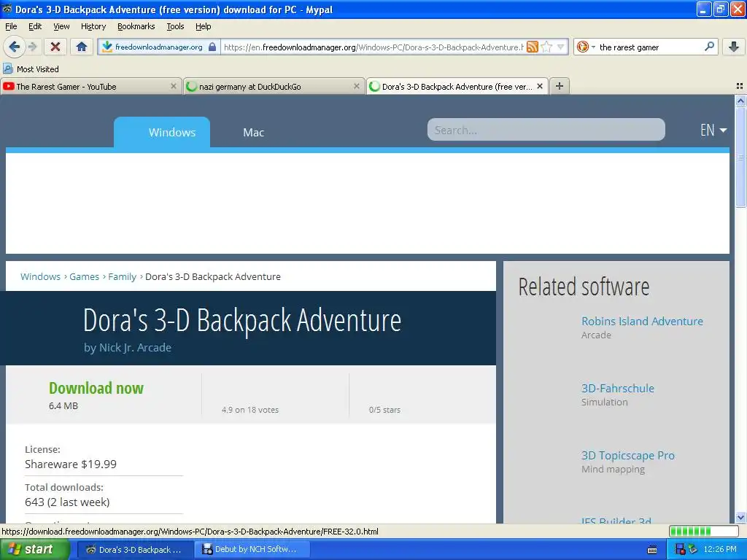Click the Windows breadcrumb link

click(x=41, y=276)
